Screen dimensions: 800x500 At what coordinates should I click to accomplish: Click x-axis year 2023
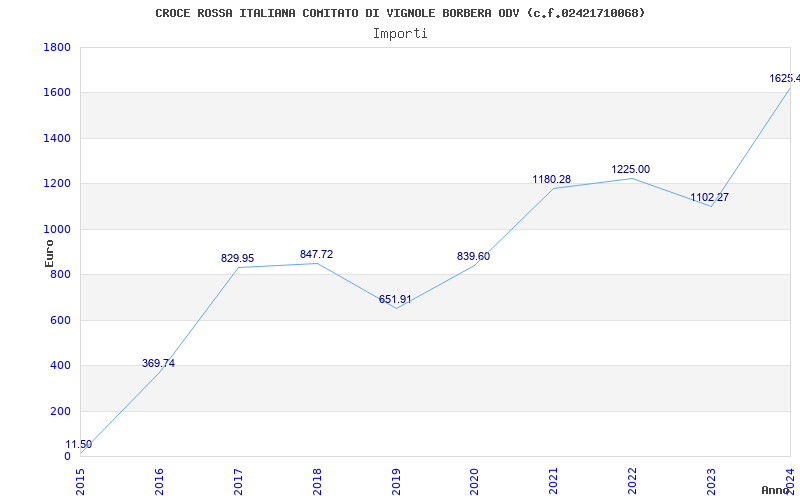711,482
